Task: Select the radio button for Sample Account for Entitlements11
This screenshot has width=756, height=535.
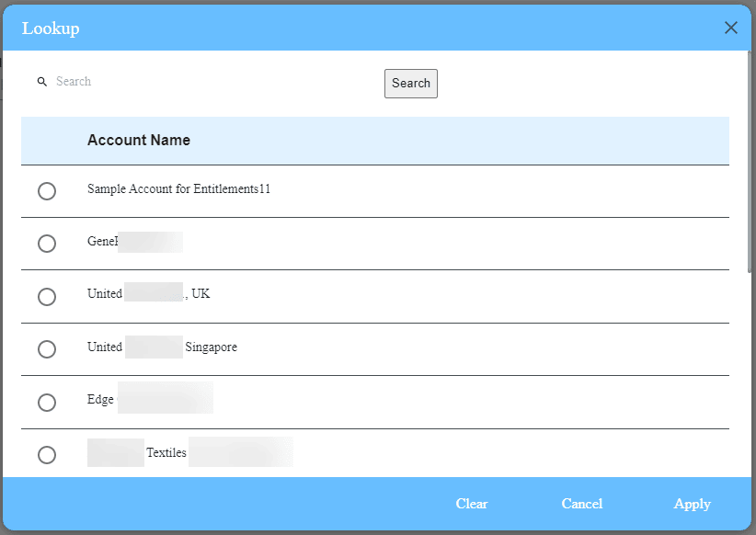Action: pos(47,191)
